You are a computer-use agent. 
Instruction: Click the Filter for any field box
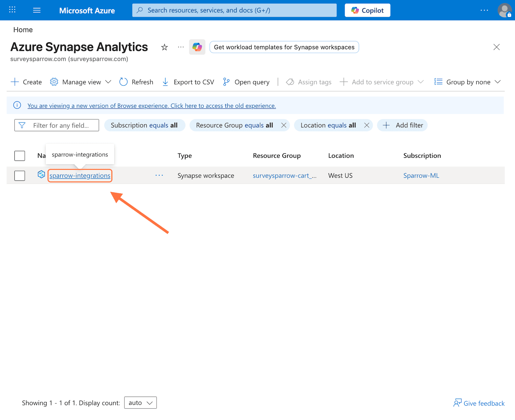pyautogui.click(x=57, y=125)
